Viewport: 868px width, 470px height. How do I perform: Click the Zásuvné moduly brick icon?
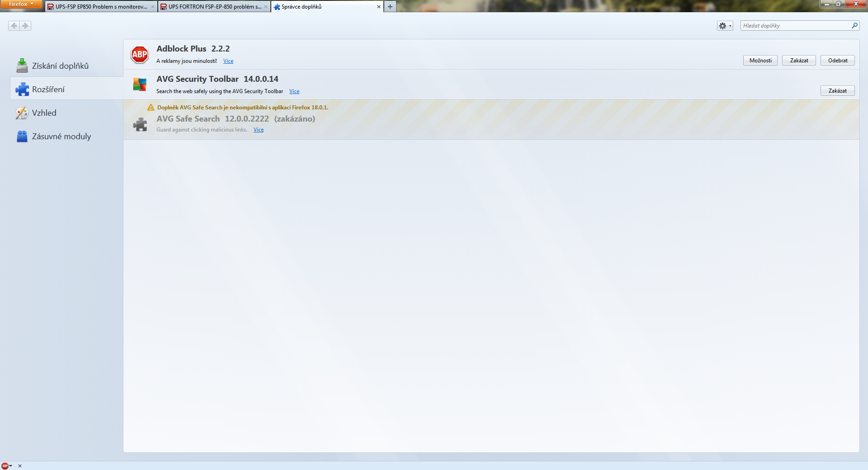point(22,136)
